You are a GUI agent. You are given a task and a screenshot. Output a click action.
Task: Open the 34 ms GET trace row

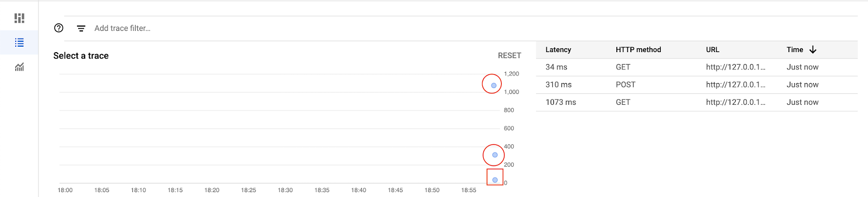tap(697, 67)
